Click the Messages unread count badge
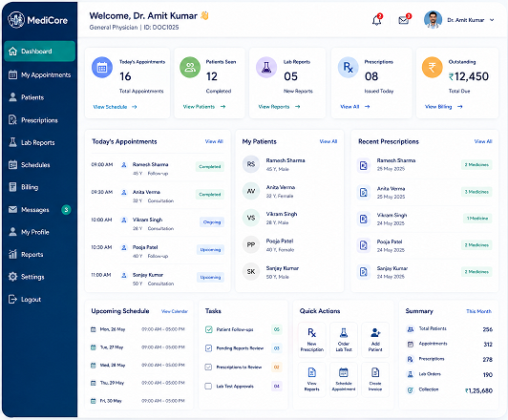508x420 pixels. click(x=66, y=210)
